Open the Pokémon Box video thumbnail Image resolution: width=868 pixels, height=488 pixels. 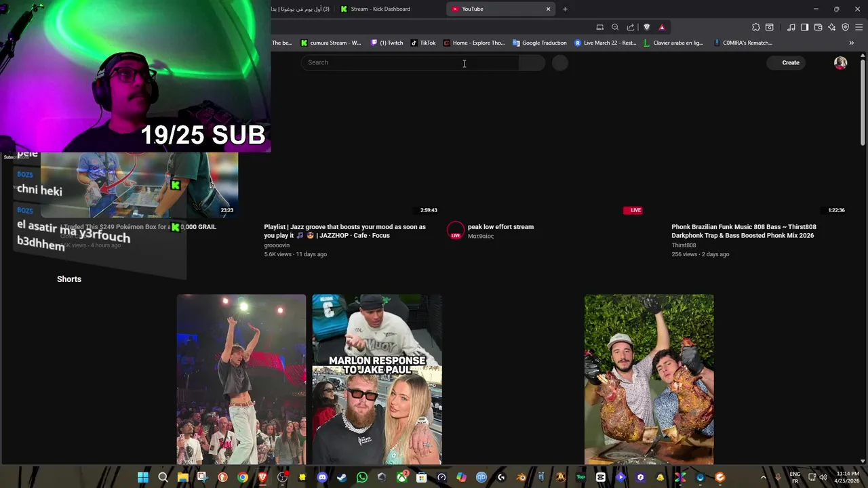pos(139,184)
